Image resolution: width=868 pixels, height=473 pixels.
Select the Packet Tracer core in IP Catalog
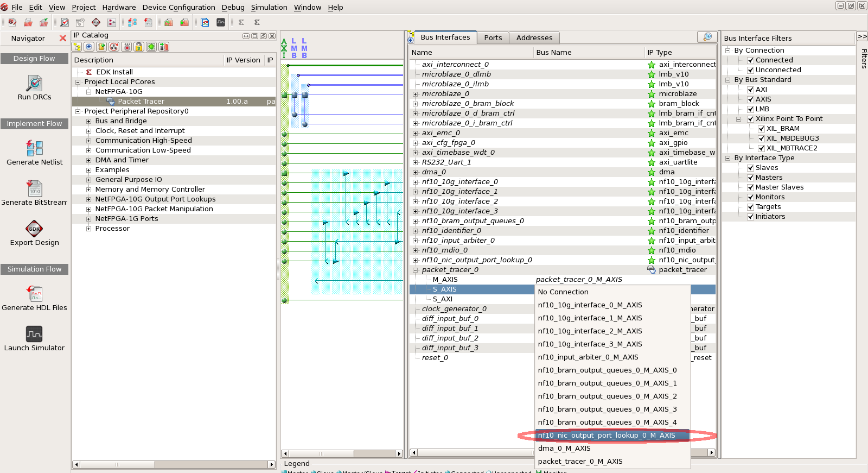pyautogui.click(x=141, y=102)
